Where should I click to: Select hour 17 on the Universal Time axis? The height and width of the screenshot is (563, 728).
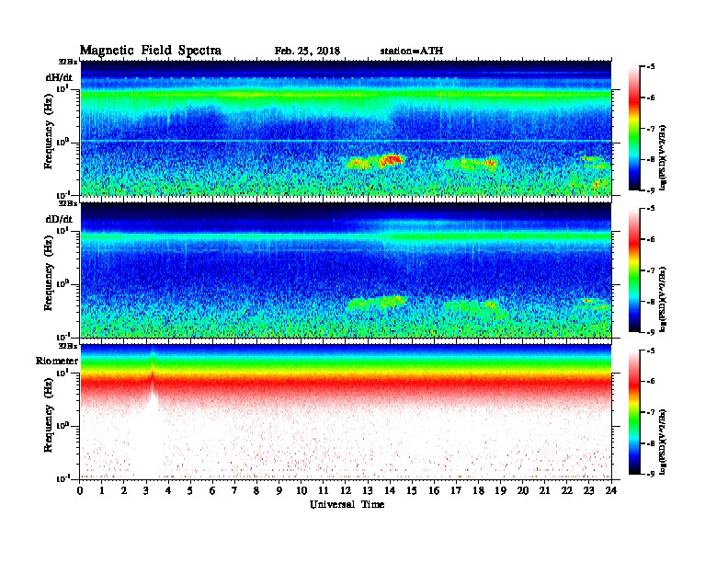[x=457, y=491]
